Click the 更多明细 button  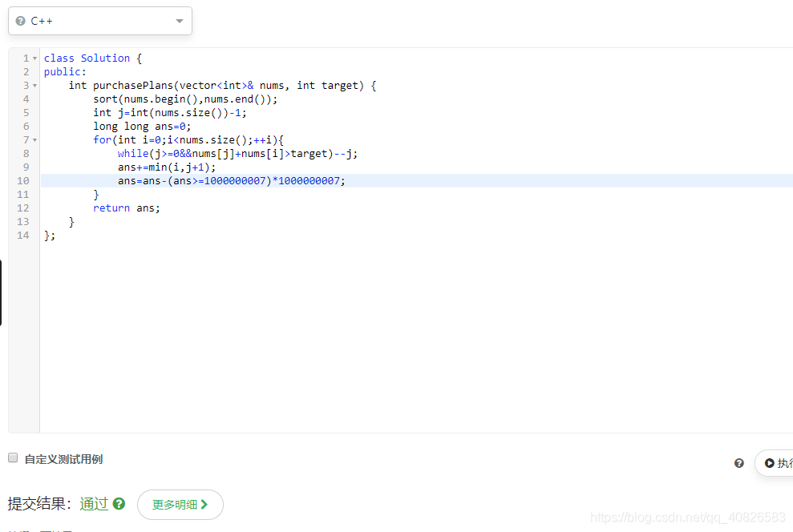coord(180,504)
